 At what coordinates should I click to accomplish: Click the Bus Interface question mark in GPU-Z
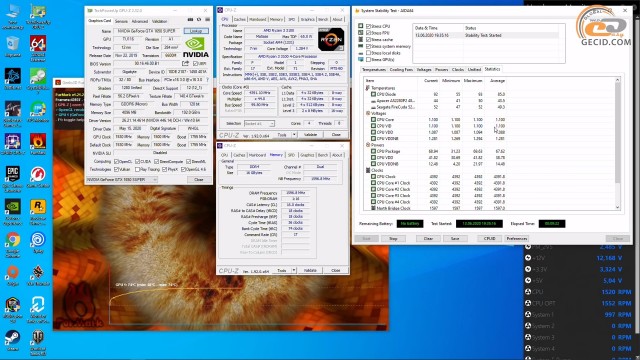coord(207,80)
